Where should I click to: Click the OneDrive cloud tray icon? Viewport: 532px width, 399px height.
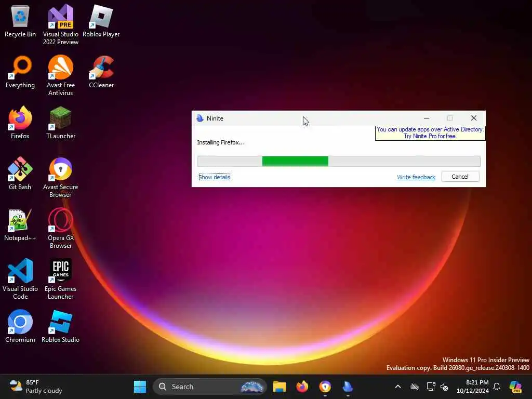point(415,387)
